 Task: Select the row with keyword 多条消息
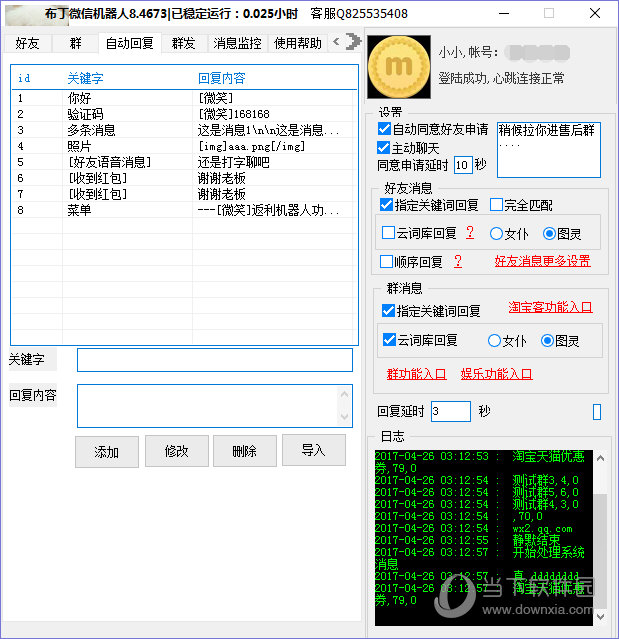pyautogui.click(x=184, y=130)
